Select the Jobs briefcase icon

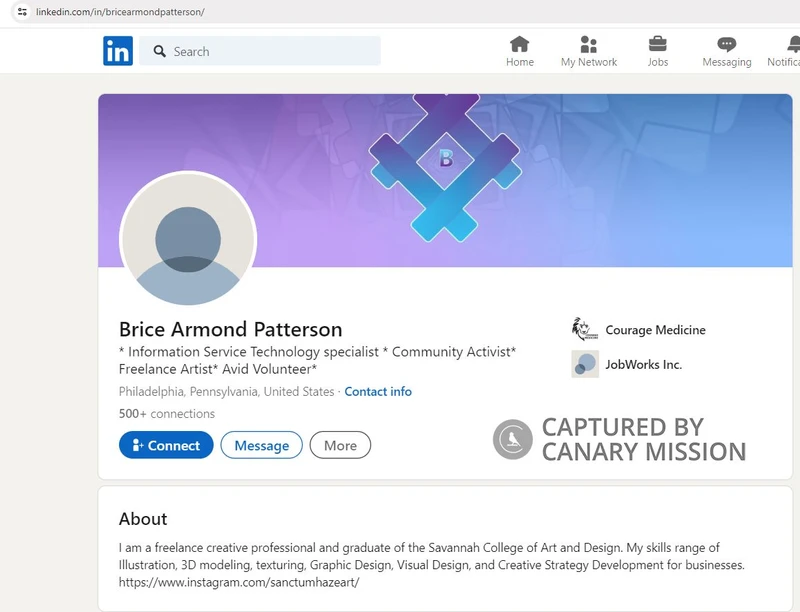click(x=657, y=46)
